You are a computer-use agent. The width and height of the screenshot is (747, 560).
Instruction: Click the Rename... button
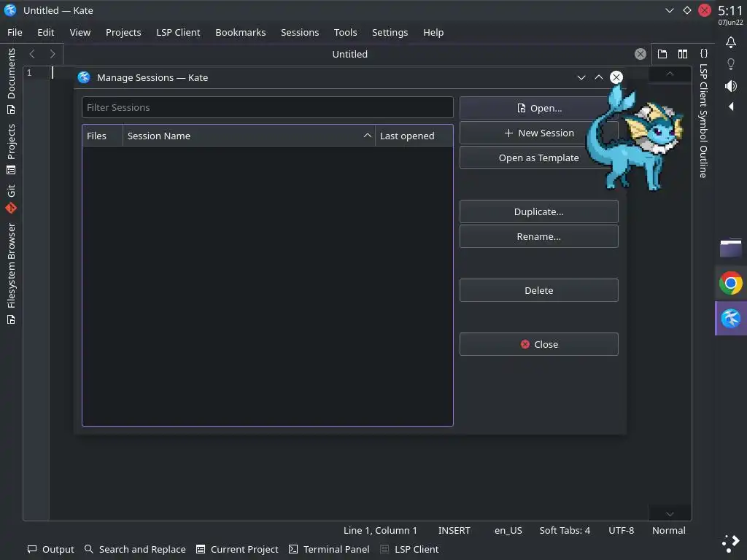pos(539,236)
